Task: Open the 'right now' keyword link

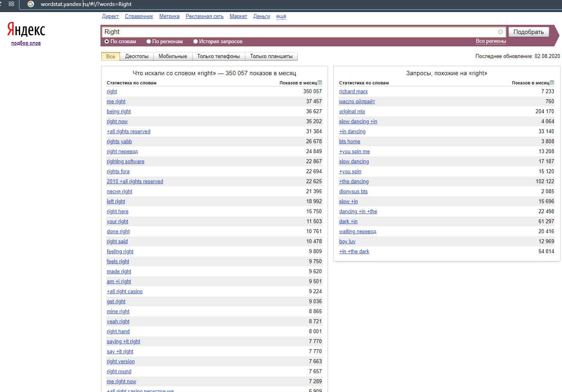Action: point(117,122)
